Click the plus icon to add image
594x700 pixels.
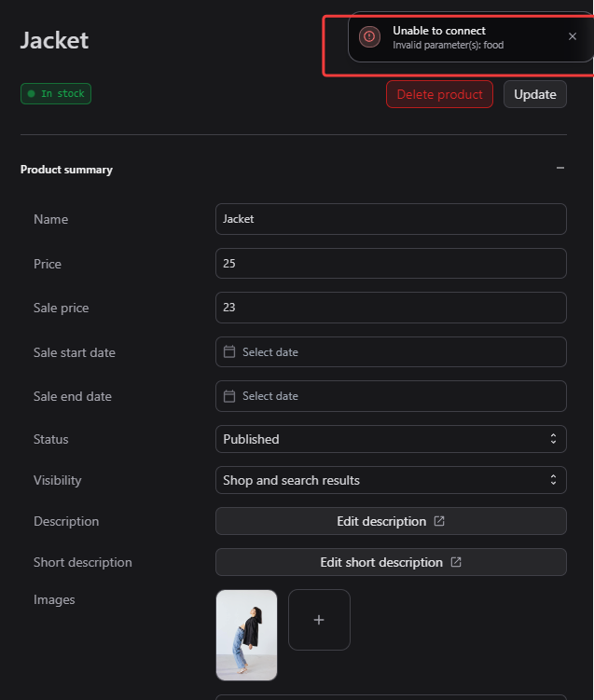click(x=319, y=620)
